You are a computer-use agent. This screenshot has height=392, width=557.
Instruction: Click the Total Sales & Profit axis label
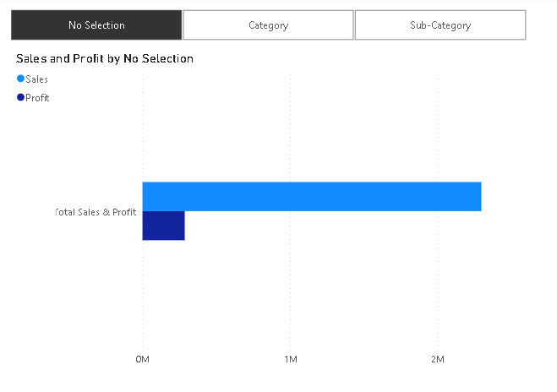coord(95,211)
